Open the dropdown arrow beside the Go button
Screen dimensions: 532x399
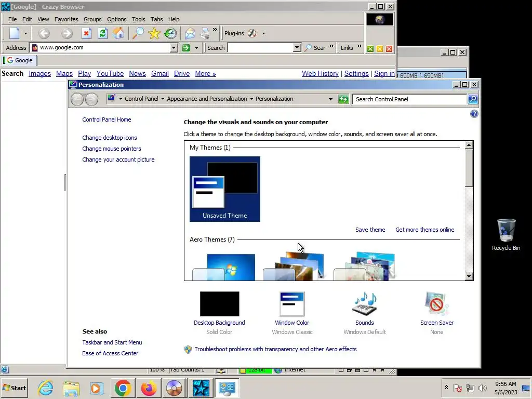pyautogui.click(x=196, y=48)
